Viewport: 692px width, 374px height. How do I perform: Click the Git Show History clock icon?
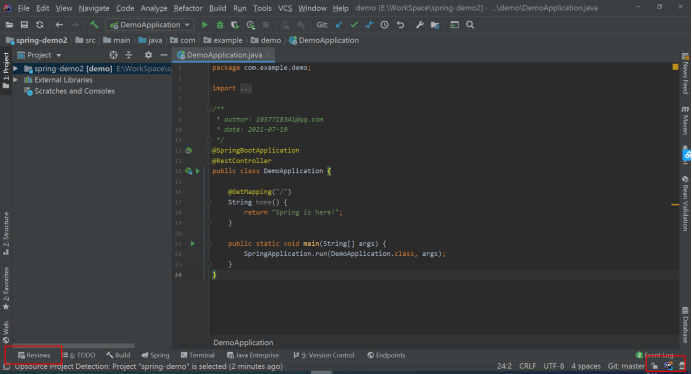[x=385, y=25]
